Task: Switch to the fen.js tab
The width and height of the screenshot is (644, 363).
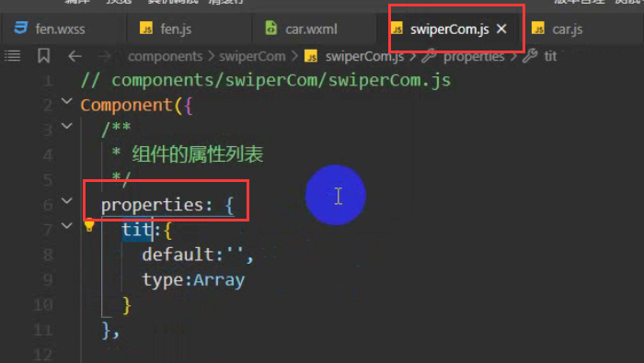Action: pyautogui.click(x=176, y=29)
